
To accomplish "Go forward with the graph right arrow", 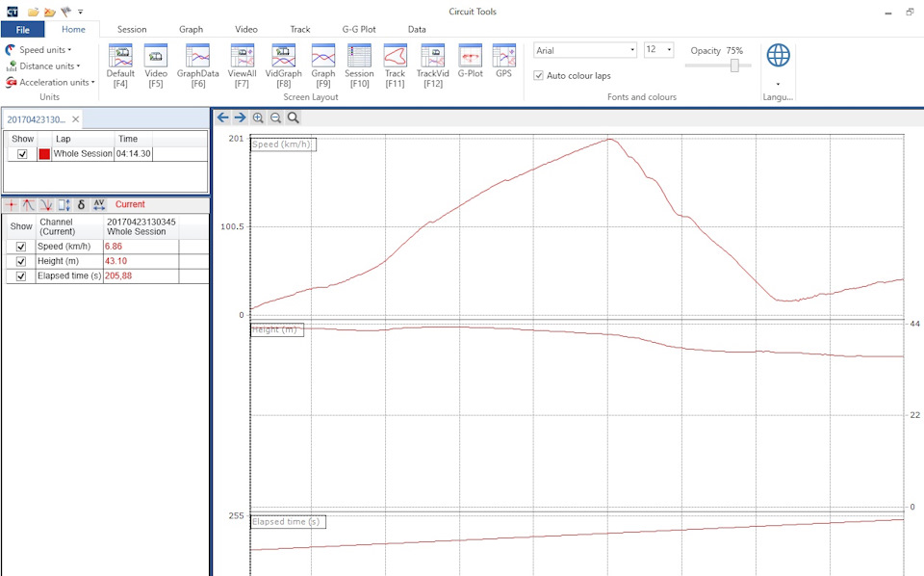I will (x=240, y=118).
